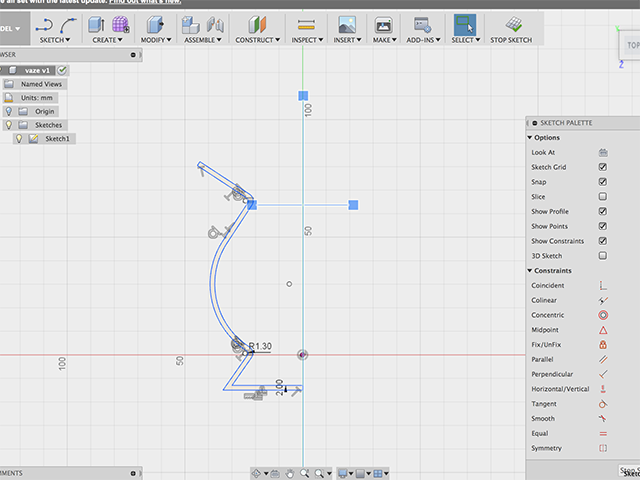Click the Create Form purple sphere icon
Screen dimensions: 640x480
pos(120,24)
